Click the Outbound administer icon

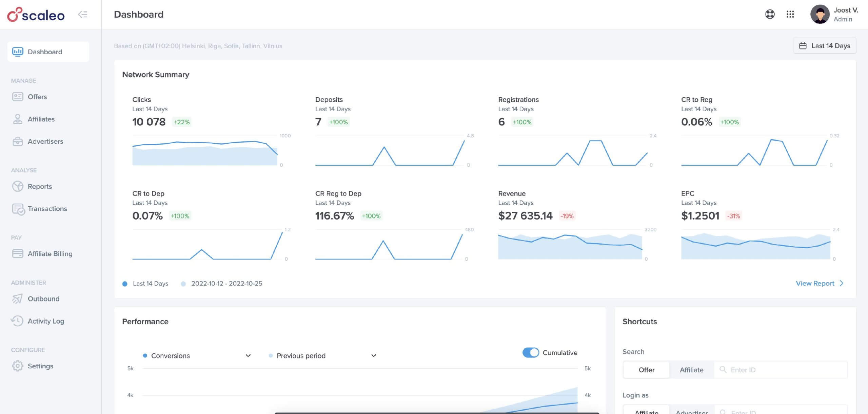click(17, 299)
